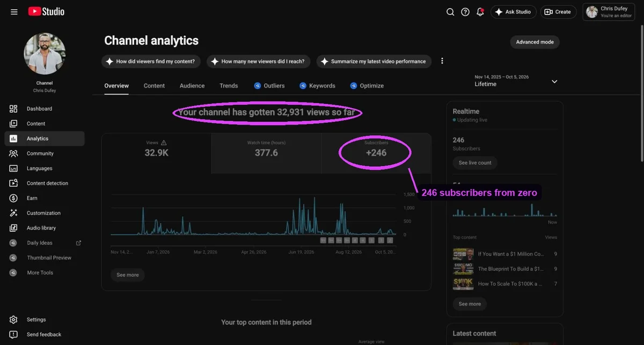The width and height of the screenshot is (644, 345).
Task: Open Audio library in the sidebar
Action: [45, 228]
